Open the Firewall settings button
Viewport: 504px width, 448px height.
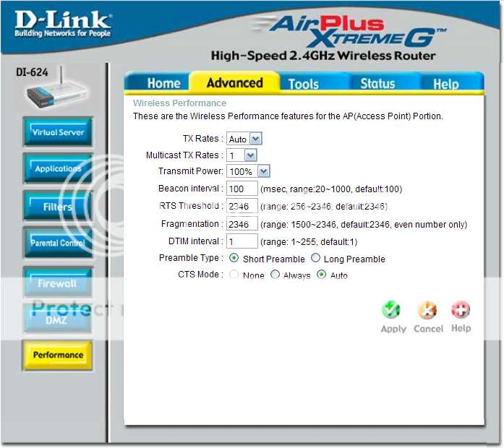(58, 283)
